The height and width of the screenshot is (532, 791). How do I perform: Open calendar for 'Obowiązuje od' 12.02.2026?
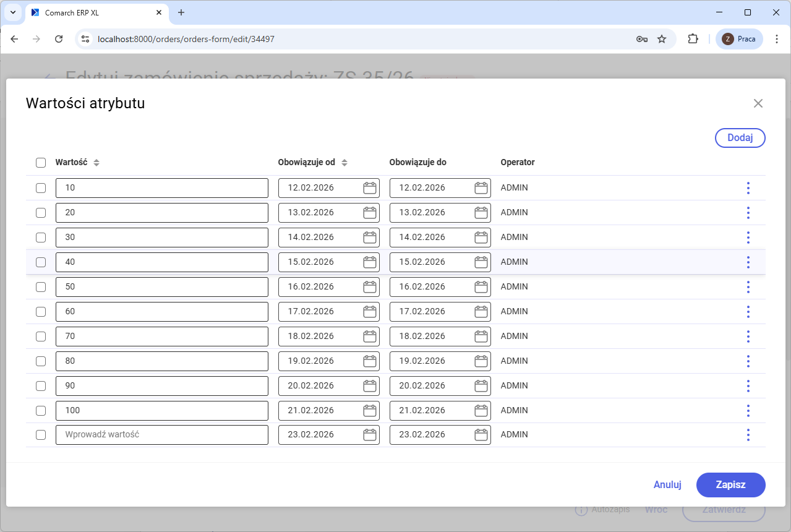coord(370,188)
